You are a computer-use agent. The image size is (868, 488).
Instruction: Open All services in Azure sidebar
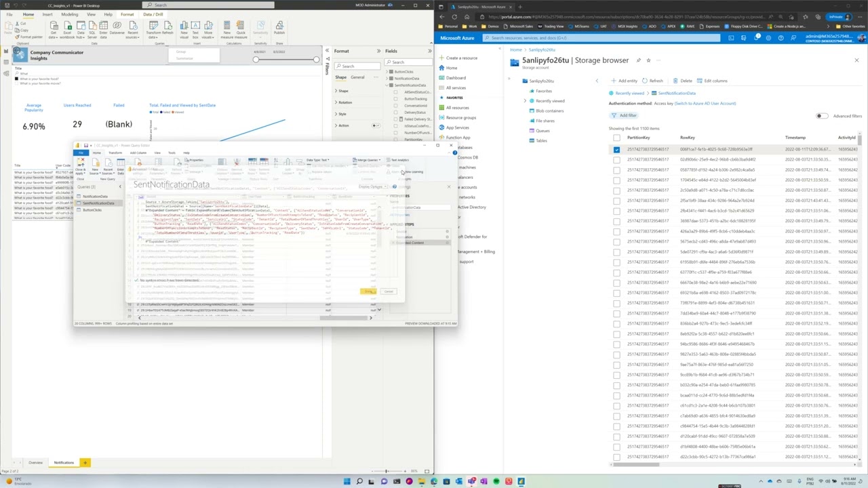tap(456, 88)
